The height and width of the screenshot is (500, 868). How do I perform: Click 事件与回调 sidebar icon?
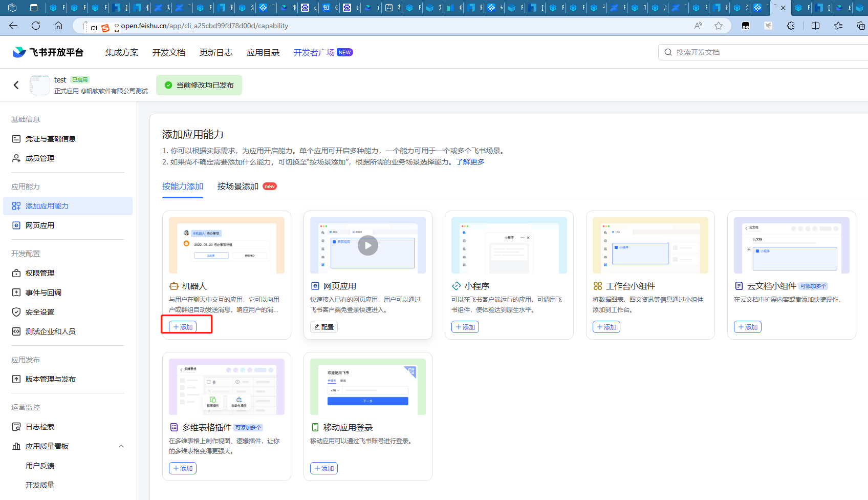click(x=16, y=293)
